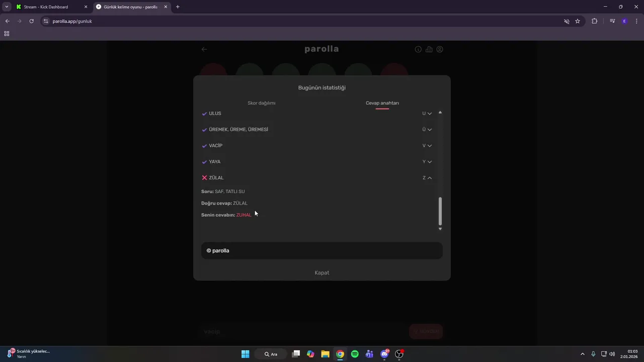Image resolution: width=644 pixels, height=362 pixels.
Task: Open Copilot from the taskbar
Action: [x=310, y=354]
